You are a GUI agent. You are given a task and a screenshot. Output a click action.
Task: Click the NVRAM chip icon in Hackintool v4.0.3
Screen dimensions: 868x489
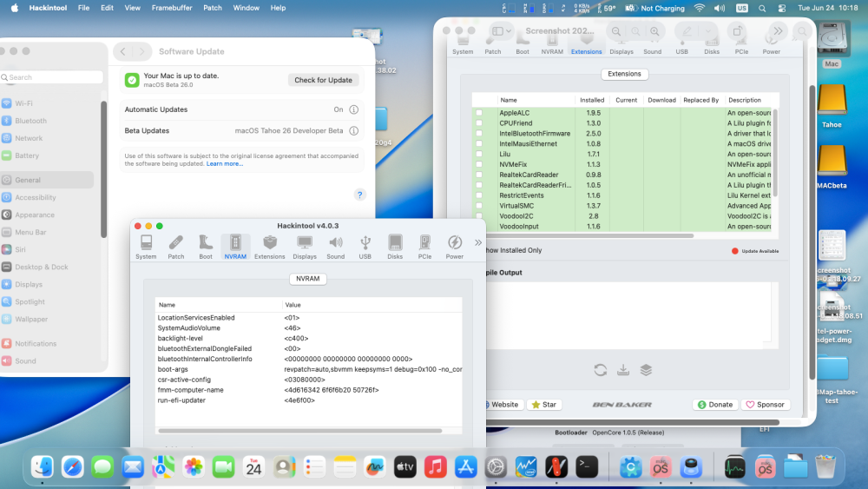(x=235, y=242)
